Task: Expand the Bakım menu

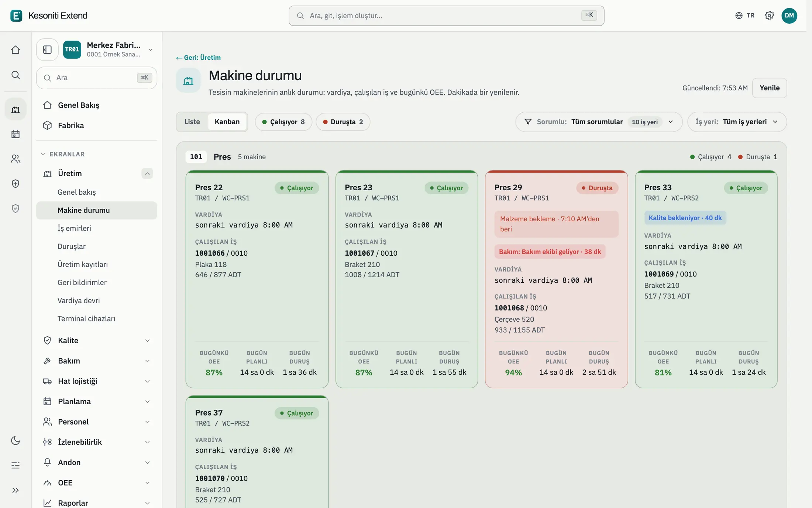Action: [97, 361]
